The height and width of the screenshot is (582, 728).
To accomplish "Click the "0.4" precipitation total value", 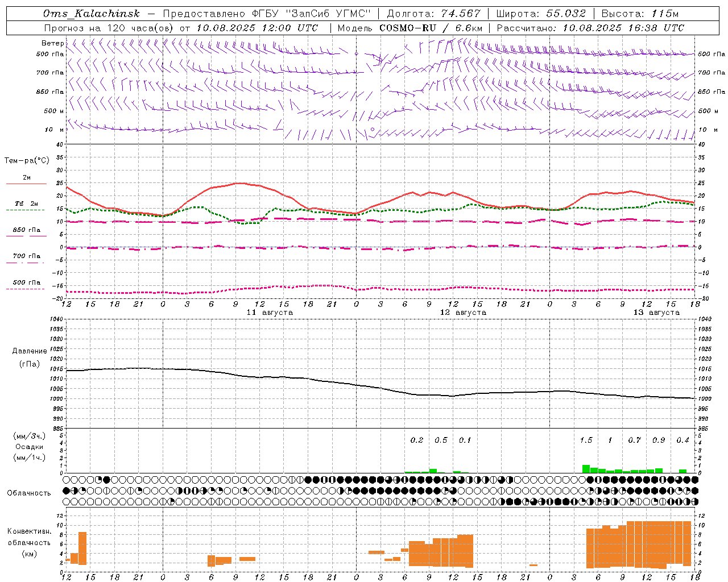I will [x=682, y=440].
